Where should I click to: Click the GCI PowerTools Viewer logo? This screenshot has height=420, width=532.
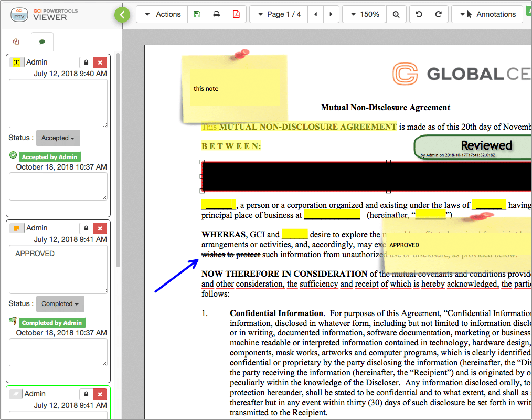[45, 15]
